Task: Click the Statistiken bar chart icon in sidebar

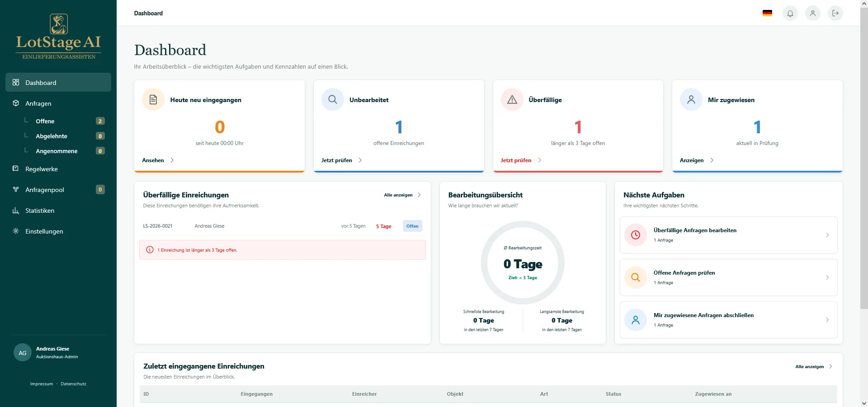Action: 16,211
